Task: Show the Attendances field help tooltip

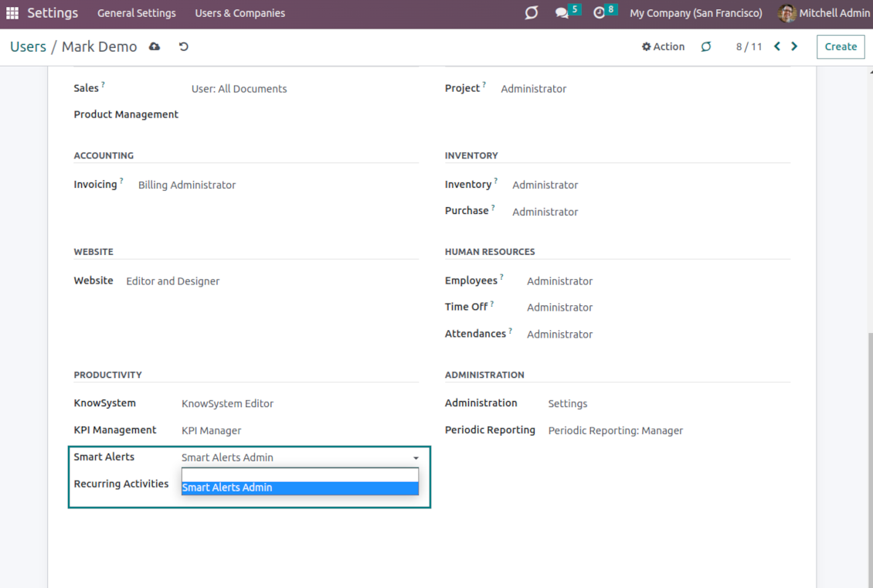Action: [x=510, y=330]
